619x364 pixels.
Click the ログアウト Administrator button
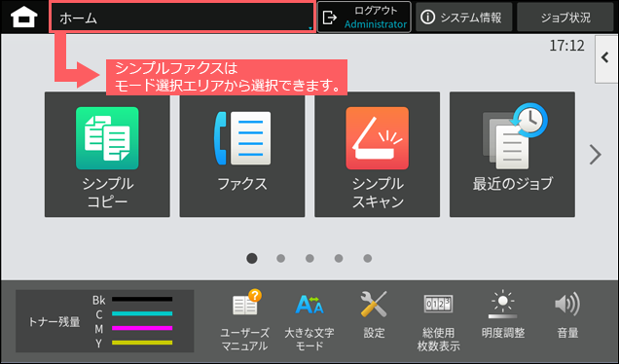pyautogui.click(x=364, y=18)
